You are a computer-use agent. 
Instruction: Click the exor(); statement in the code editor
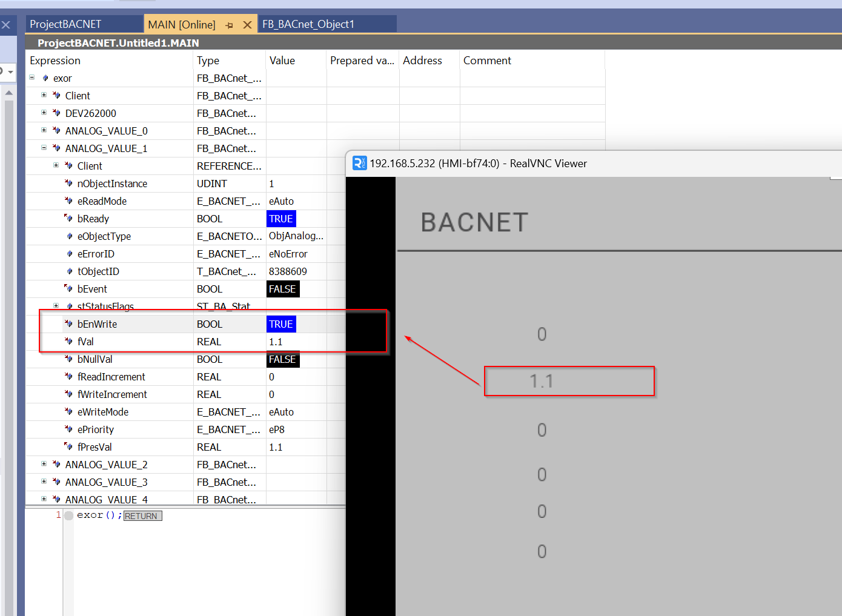click(x=99, y=515)
